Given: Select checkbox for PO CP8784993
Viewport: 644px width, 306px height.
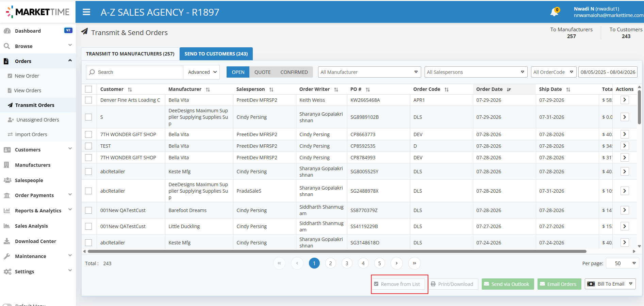Looking at the screenshot, I should coord(88,158).
